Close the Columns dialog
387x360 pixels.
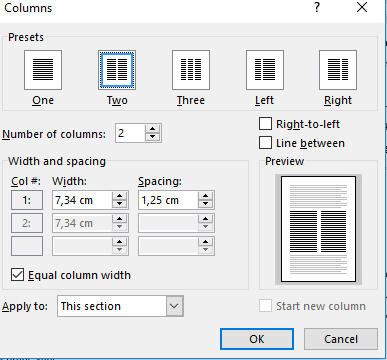[x=362, y=7]
